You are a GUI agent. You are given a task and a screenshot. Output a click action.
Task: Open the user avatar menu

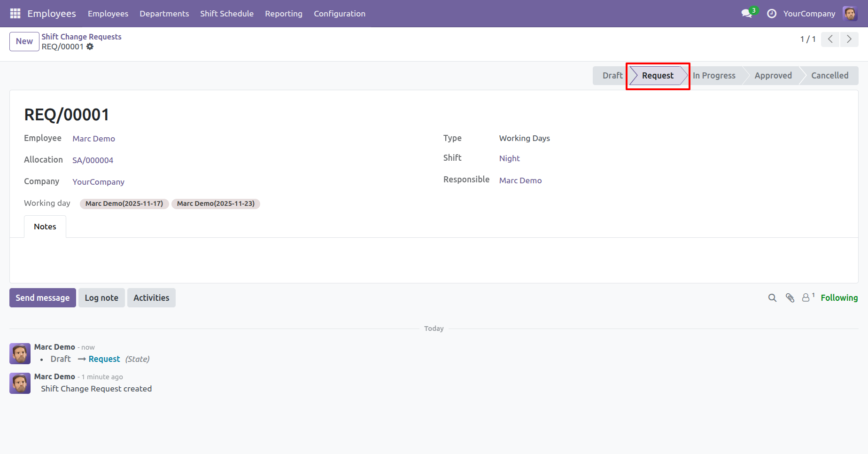point(850,14)
